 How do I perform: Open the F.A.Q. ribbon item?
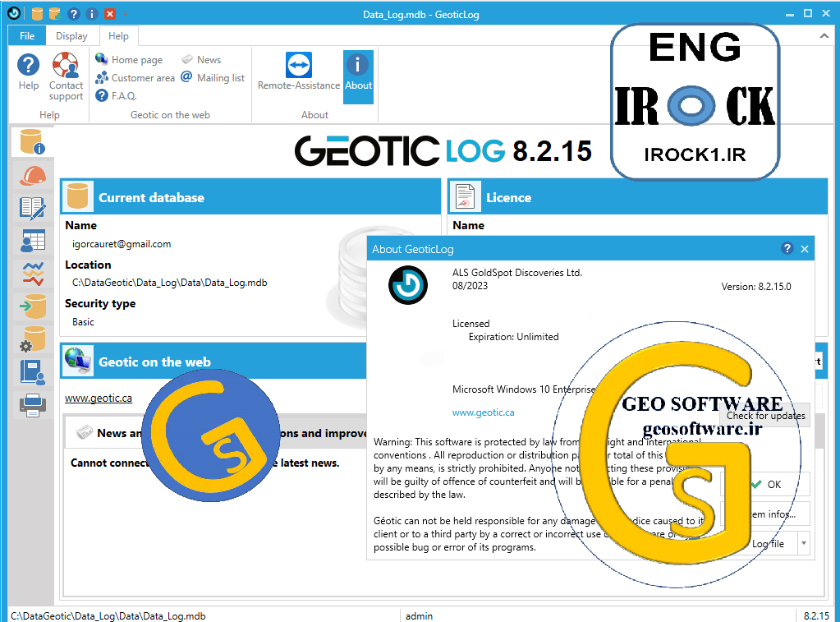click(x=117, y=95)
